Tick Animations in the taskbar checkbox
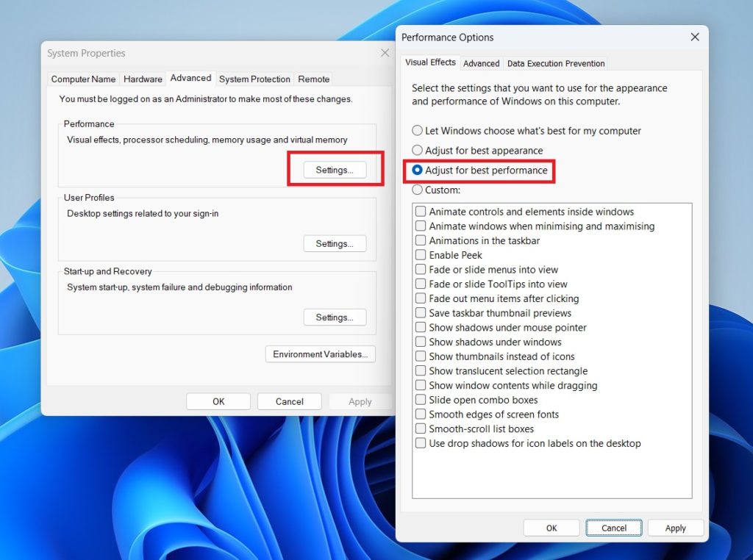This screenshot has width=753, height=560. (421, 240)
